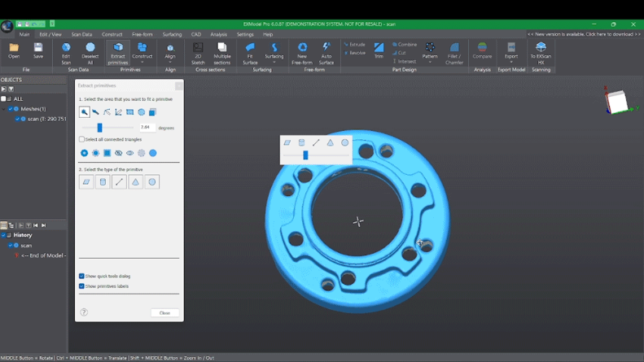Click the new version available download link
644x362 pixels.
[x=583, y=34]
